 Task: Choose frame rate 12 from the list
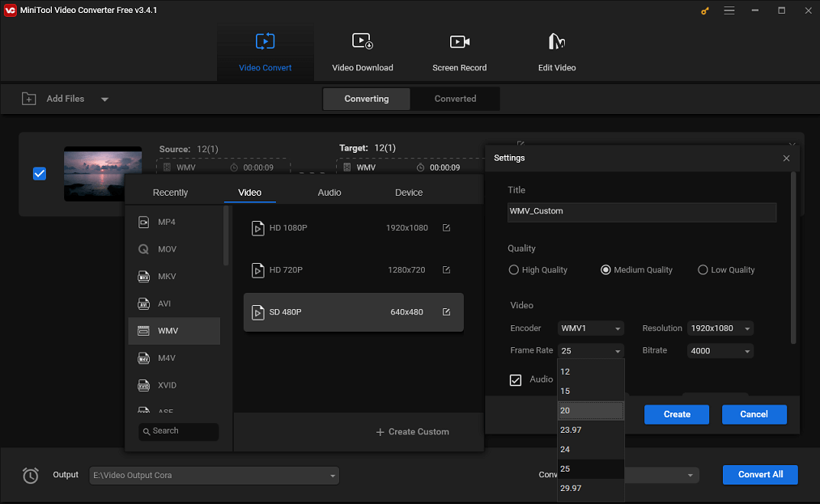(x=591, y=371)
